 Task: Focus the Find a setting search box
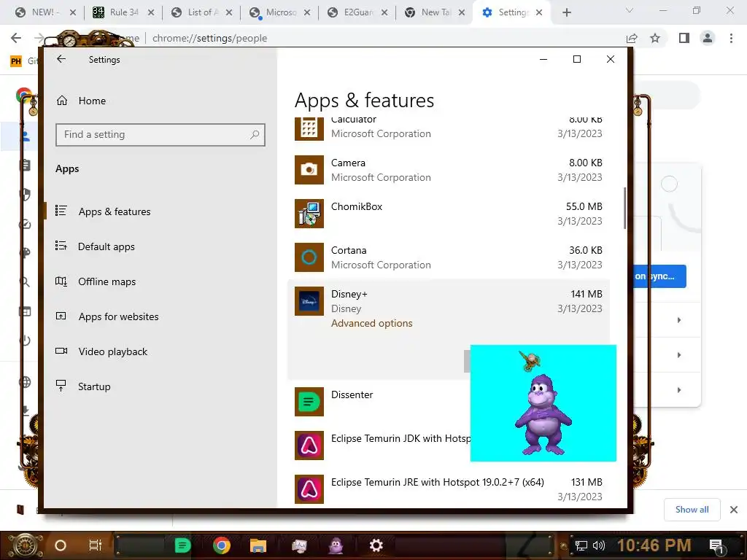click(x=160, y=135)
